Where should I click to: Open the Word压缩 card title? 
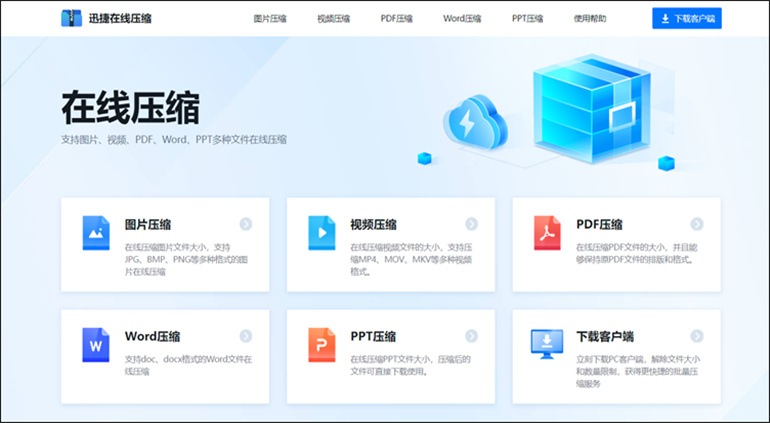(152, 337)
